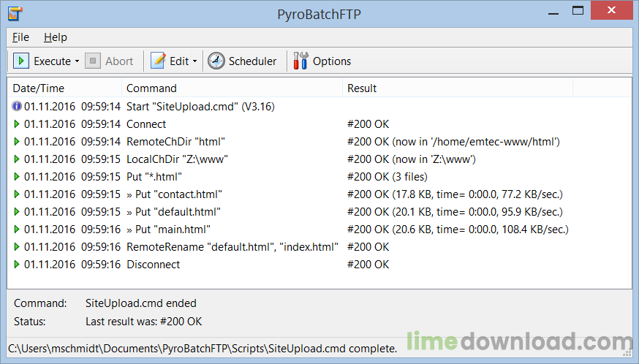Open the Scheduler clock icon
Screen dimensions: 639x364
(x=216, y=61)
